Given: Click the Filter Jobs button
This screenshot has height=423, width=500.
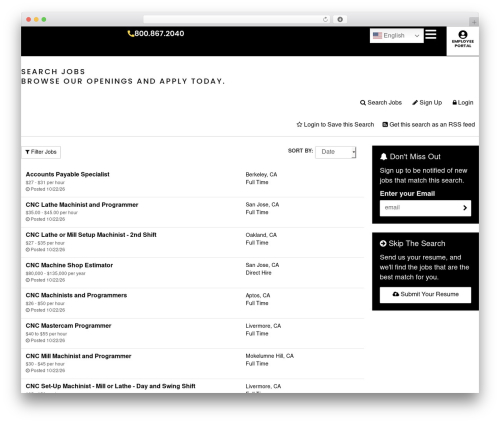Looking at the screenshot, I should tap(41, 152).
